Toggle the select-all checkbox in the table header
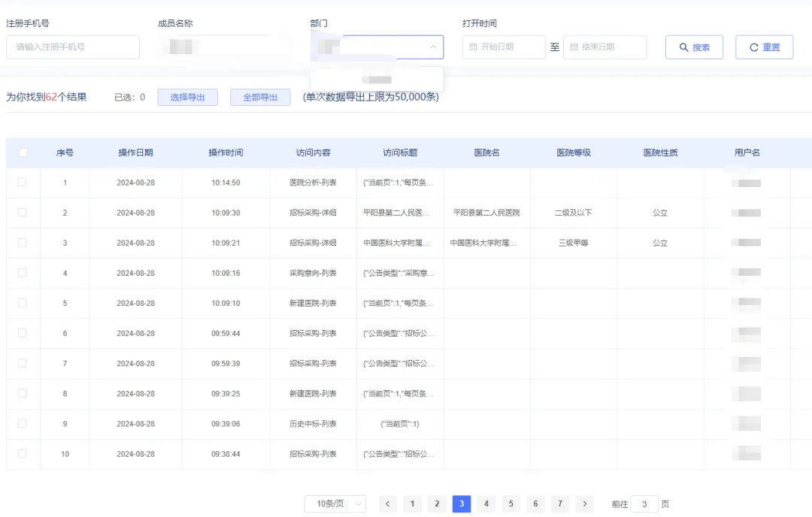812x517 pixels. pos(23,152)
